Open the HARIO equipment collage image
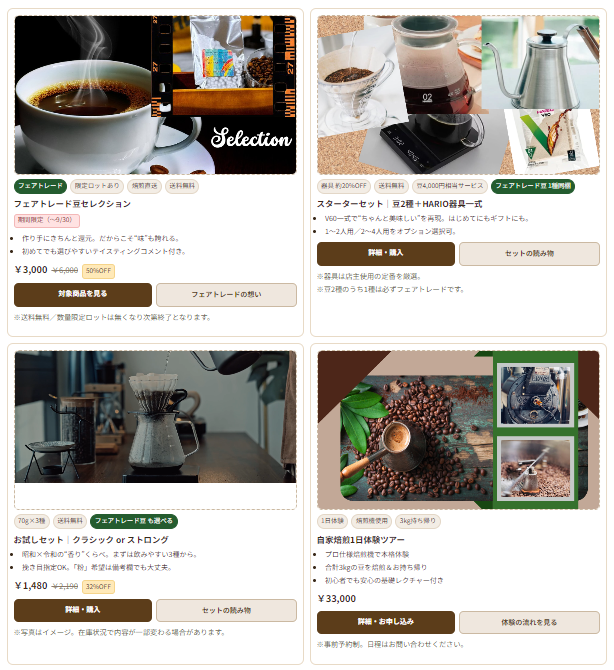Viewport: 614px width, 670px height. click(458, 95)
